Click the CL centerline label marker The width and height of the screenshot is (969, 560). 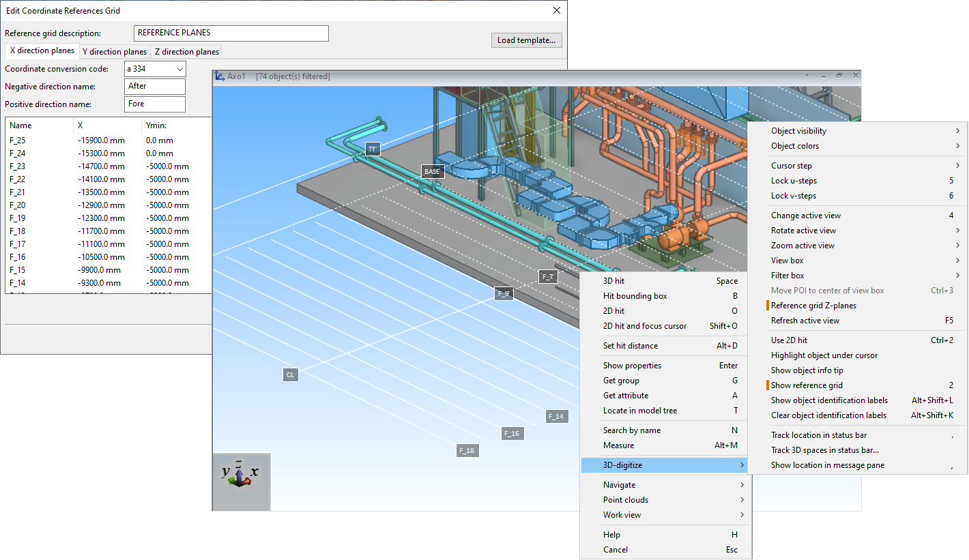pos(291,375)
